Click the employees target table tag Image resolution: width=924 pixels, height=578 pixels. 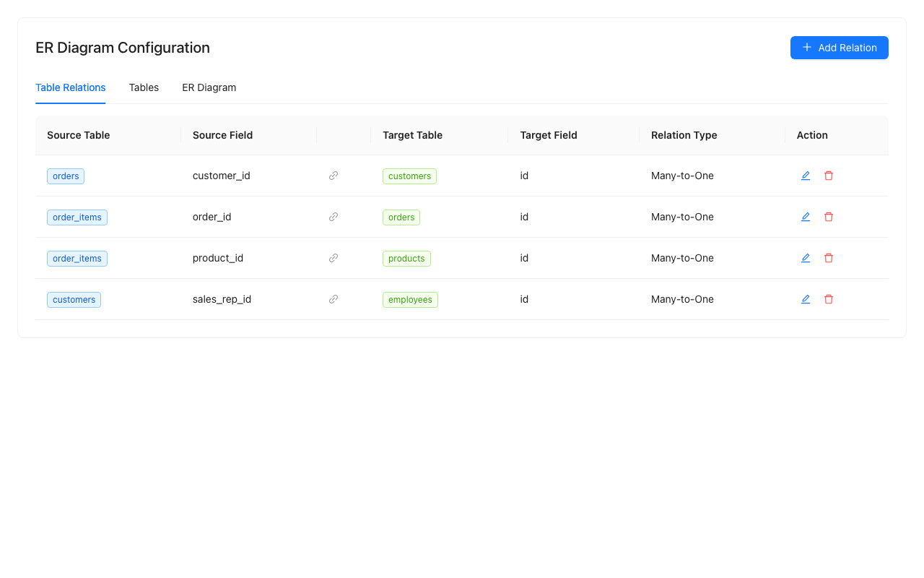click(x=410, y=299)
